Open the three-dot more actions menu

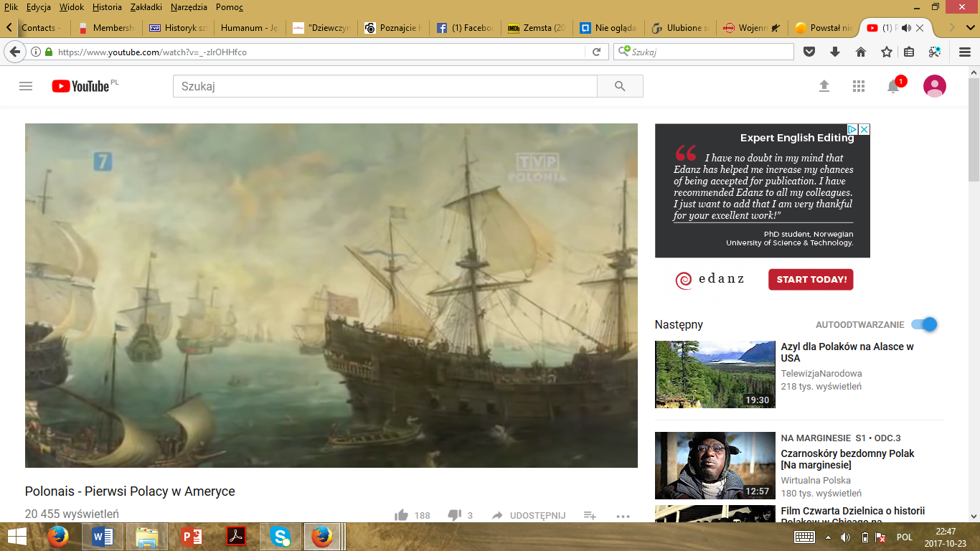[x=623, y=516]
